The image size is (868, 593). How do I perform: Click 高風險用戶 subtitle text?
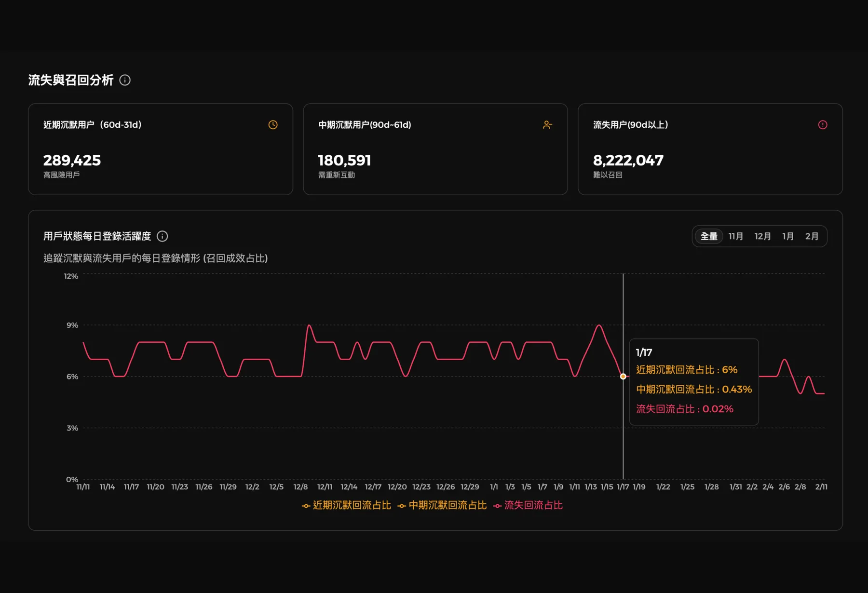coord(62,175)
